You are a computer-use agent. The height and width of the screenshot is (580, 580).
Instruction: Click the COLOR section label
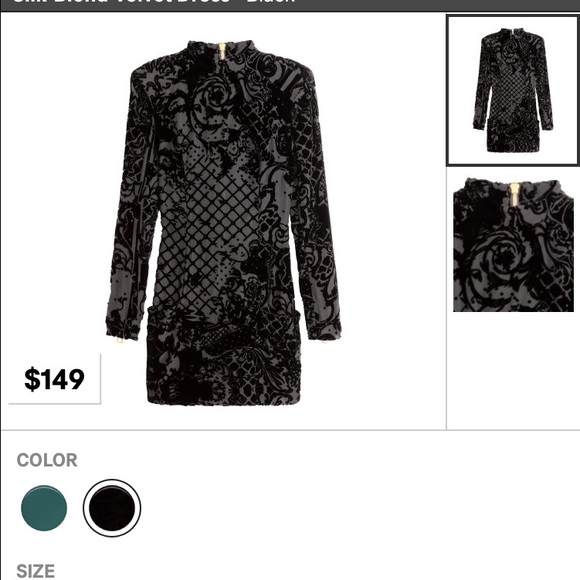tap(47, 460)
